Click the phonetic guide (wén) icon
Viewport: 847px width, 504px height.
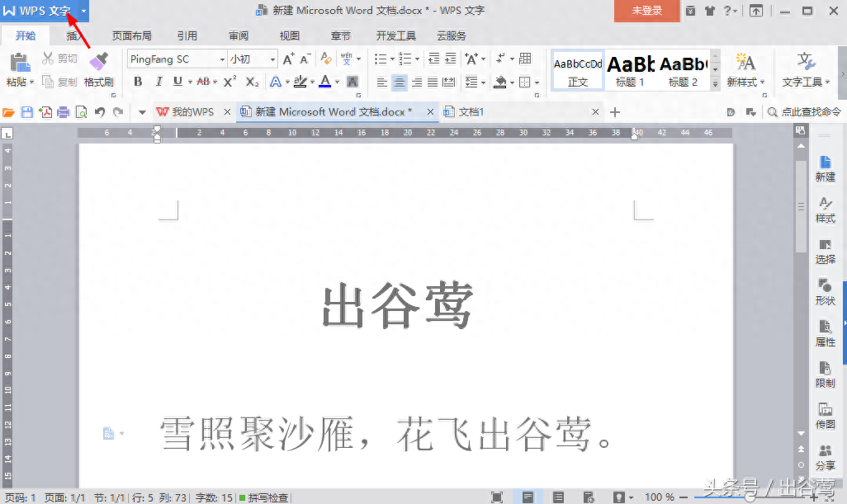click(346, 59)
